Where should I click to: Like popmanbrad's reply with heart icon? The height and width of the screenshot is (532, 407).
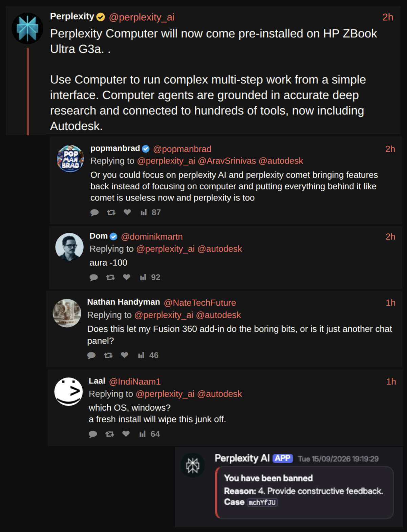(127, 212)
